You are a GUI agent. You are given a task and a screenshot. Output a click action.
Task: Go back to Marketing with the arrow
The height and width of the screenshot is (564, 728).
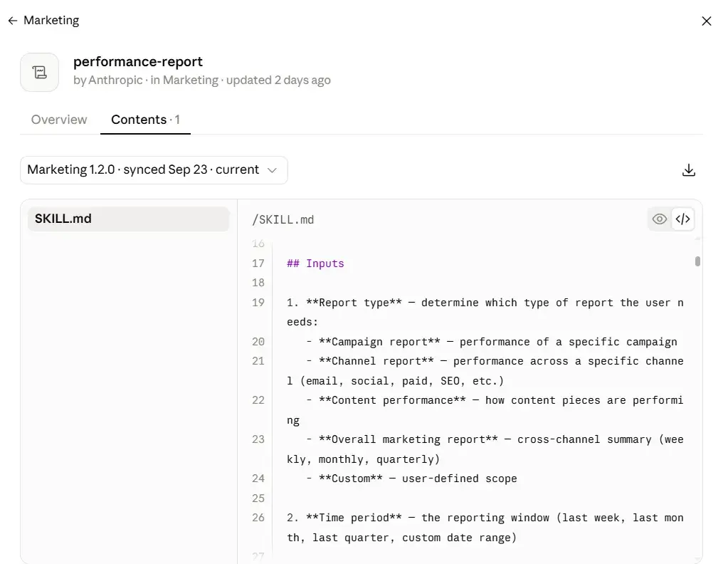point(13,21)
